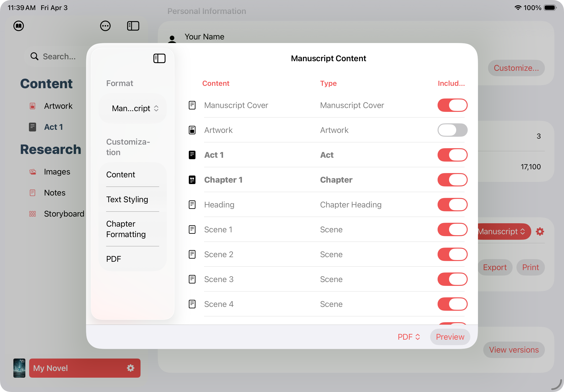The width and height of the screenshot is (564, 392).
Task: Open the Manuscript format dropdown in the sheet
Action: point(132,108)
